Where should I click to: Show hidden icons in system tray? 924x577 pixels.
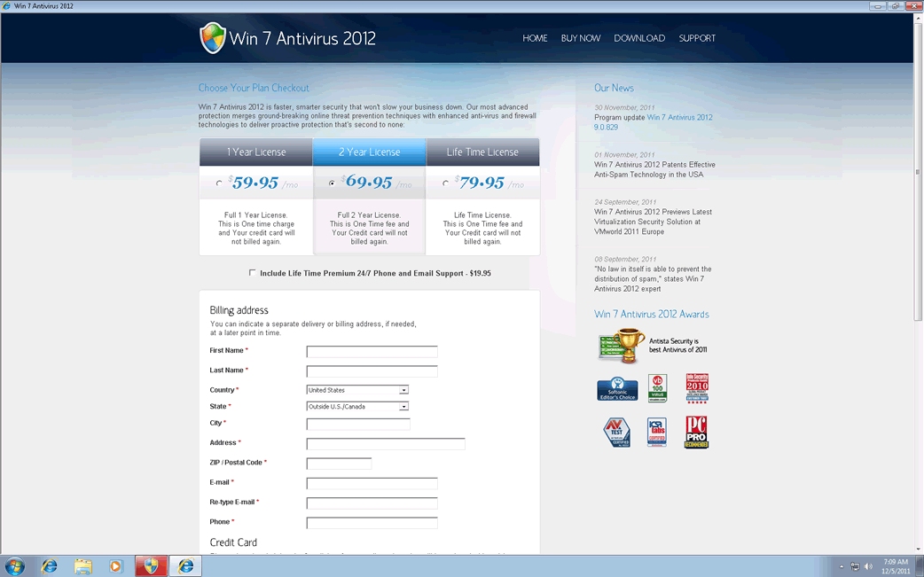tap(842, 565)
